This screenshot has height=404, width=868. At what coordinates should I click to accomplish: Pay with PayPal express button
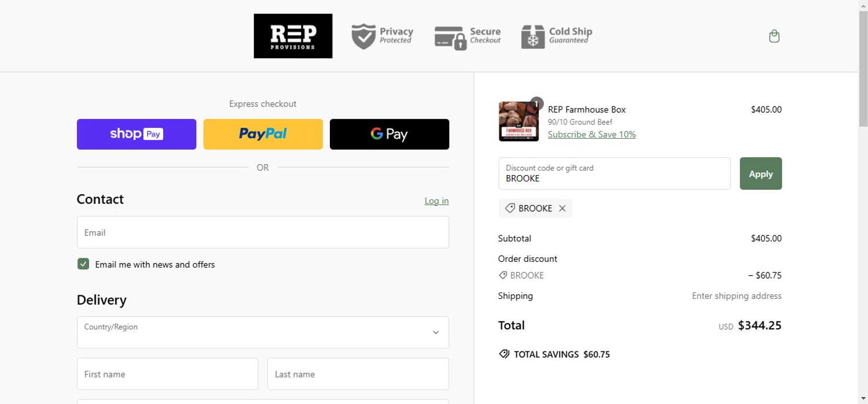tap(263, 134)
